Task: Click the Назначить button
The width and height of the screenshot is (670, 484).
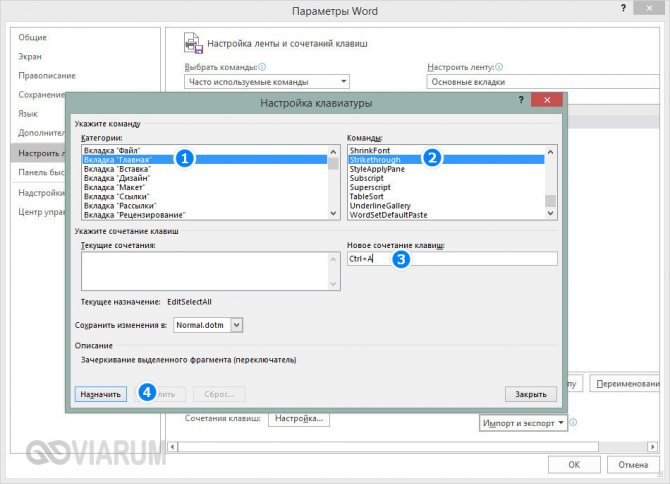Action: (x=101, y=394)
